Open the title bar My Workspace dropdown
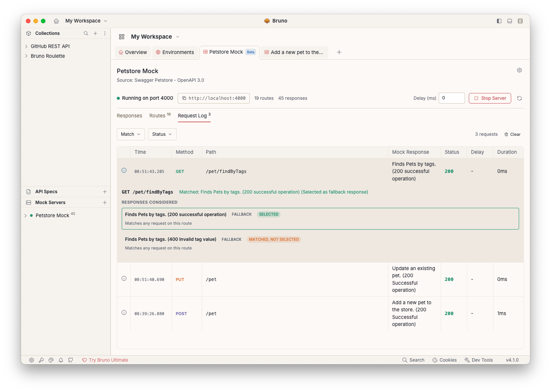551x392 pixels. coord(86,21)
